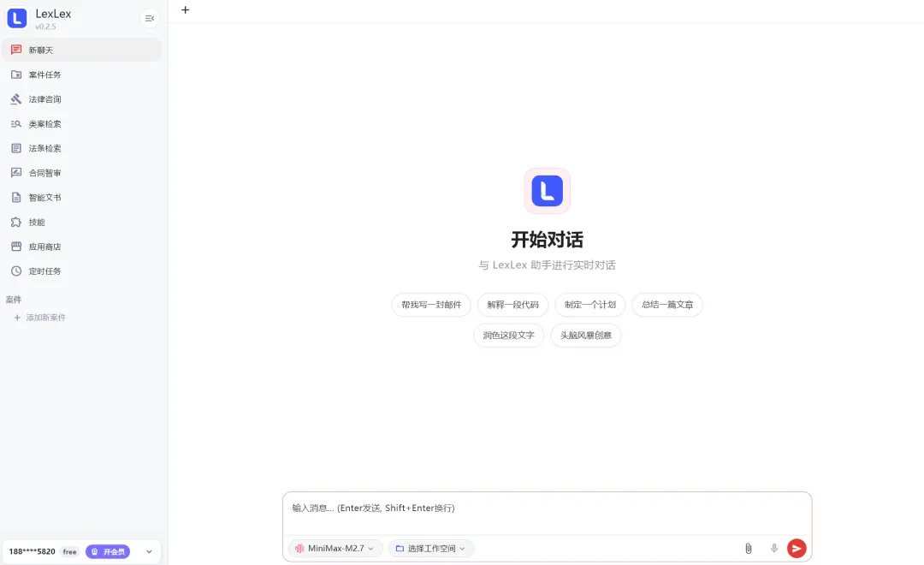Open 应用商店 from the sidebar
The height and width of the screenshot is (565, 924).
(x=82, y=247)
